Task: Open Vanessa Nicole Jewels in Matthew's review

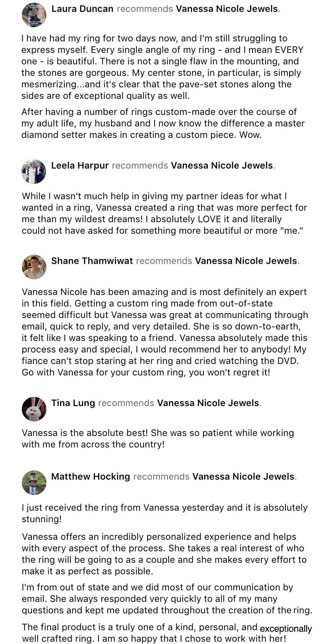Action: [x=243, y=477]
